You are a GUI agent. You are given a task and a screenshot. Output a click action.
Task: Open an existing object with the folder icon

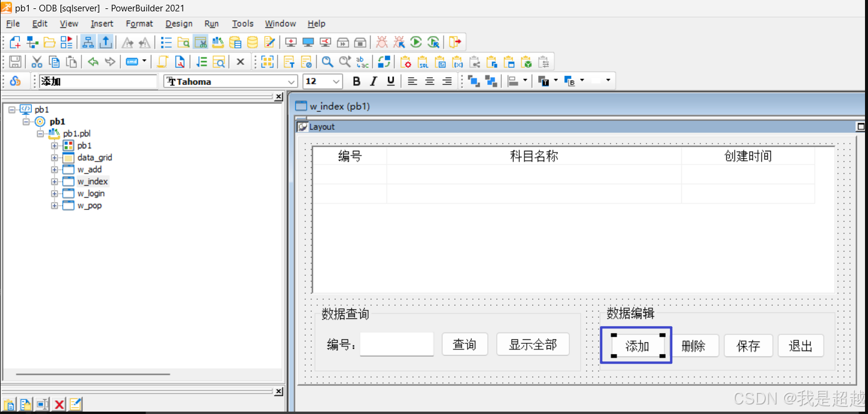(x=50, y=42)
